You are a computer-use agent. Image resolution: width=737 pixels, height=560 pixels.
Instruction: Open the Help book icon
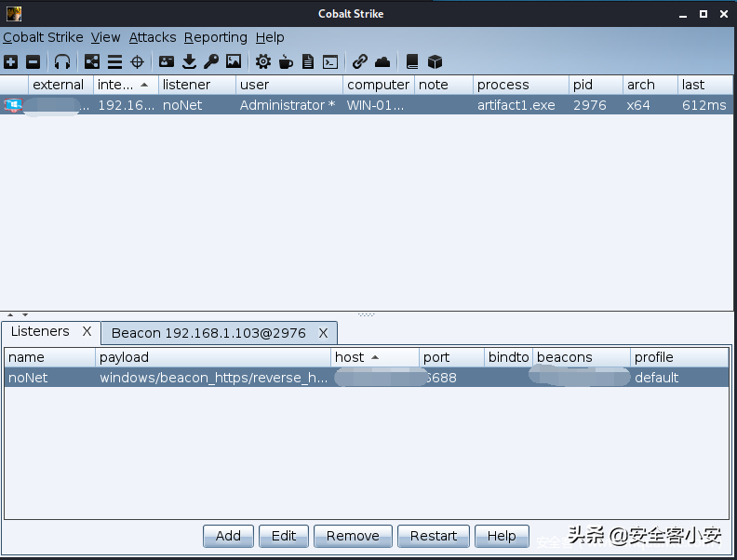(412, 61)
